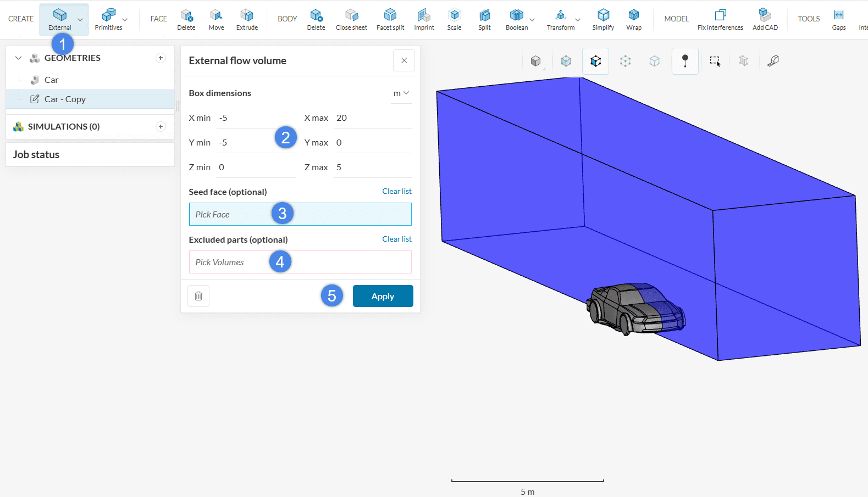
Task: Open the Wrap tool
Action: 634,19
